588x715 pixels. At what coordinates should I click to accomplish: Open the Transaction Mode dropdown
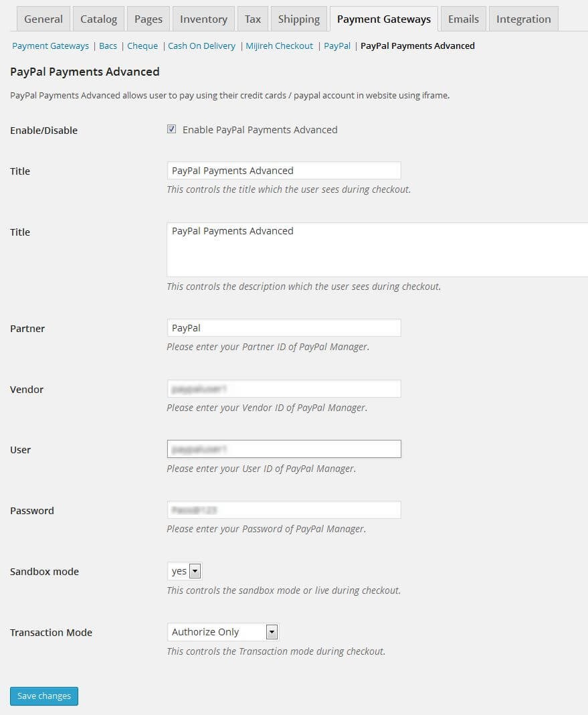[222, 631]
